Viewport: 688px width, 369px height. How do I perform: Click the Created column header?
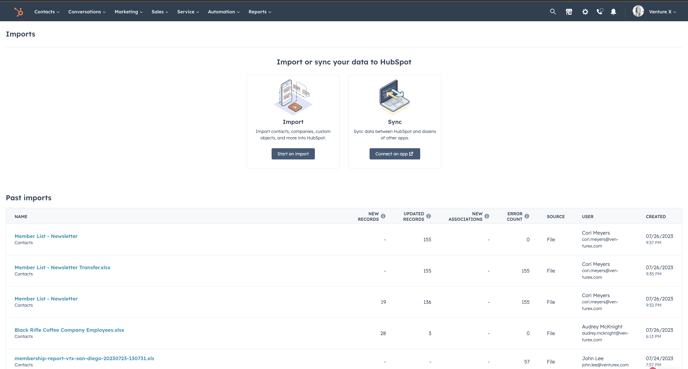[656, 217]
